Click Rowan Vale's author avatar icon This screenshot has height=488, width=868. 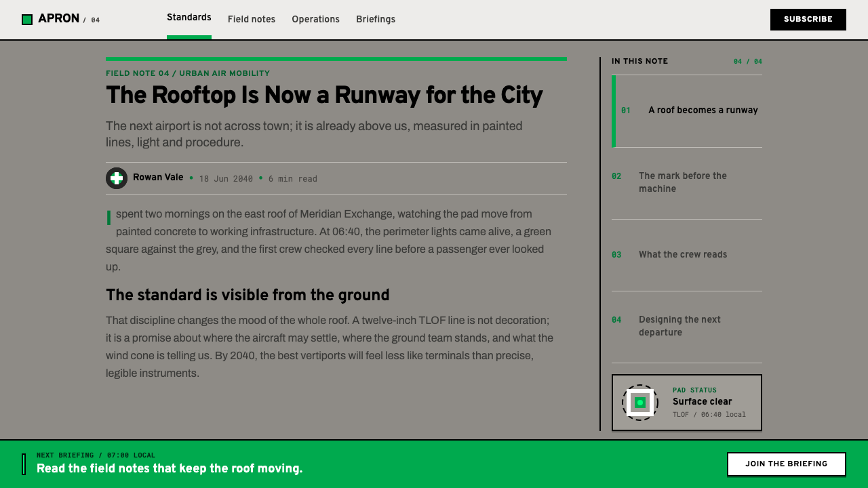[117, 178]
